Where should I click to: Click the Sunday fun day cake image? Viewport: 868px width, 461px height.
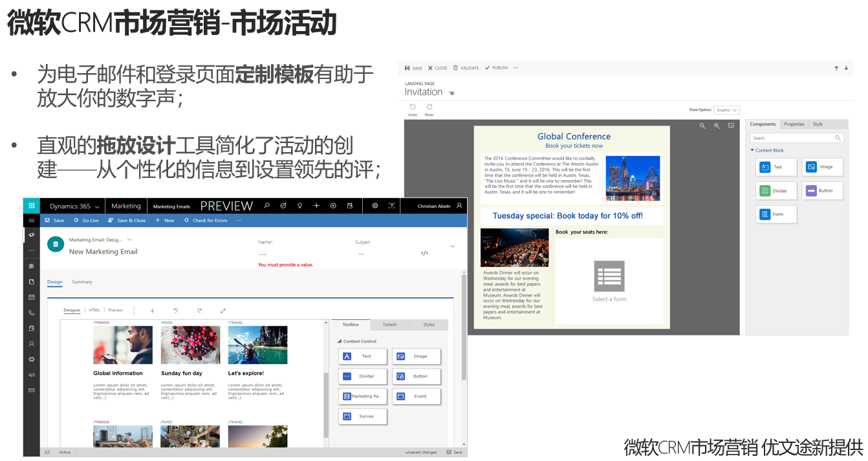click(x=190, y=345)
